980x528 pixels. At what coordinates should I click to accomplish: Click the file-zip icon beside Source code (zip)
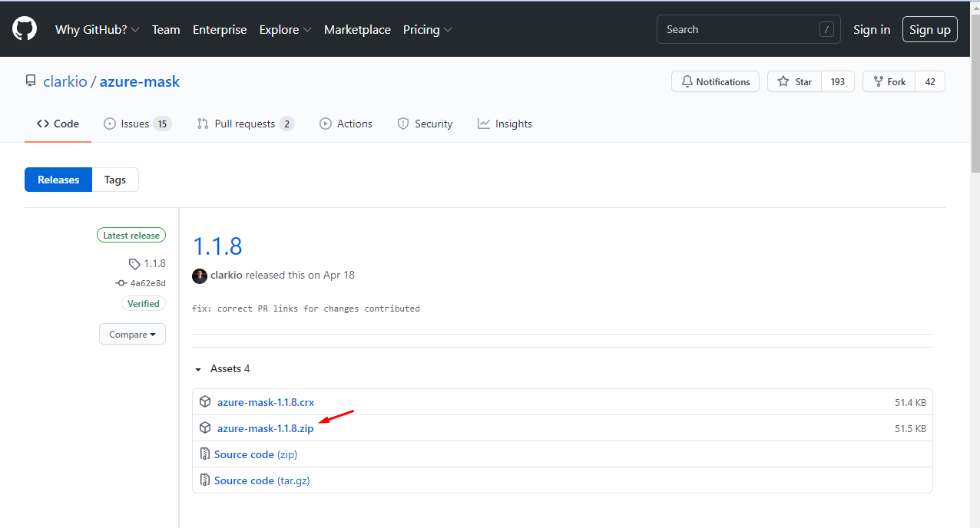coord(205,454)
